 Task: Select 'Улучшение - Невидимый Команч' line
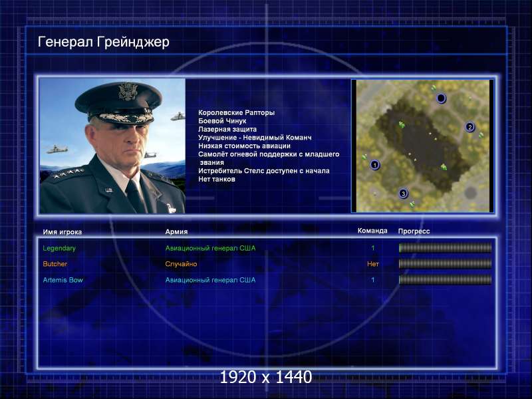coord(255,138)
